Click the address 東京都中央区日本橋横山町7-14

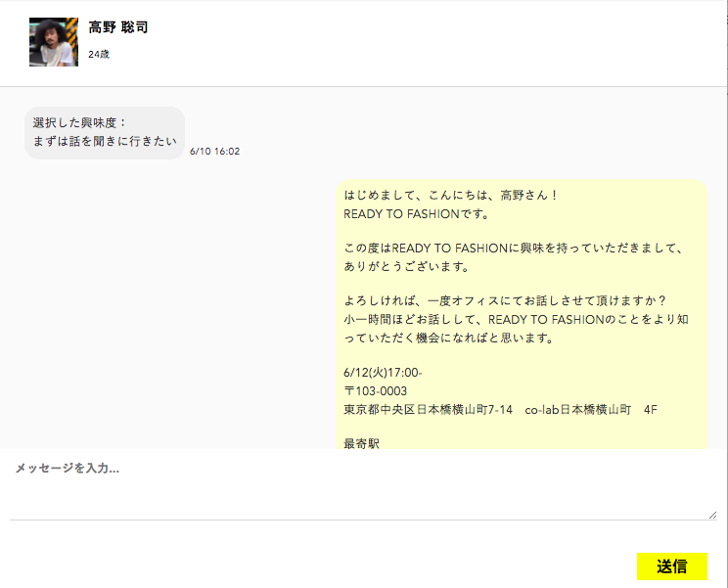point(428,409)
